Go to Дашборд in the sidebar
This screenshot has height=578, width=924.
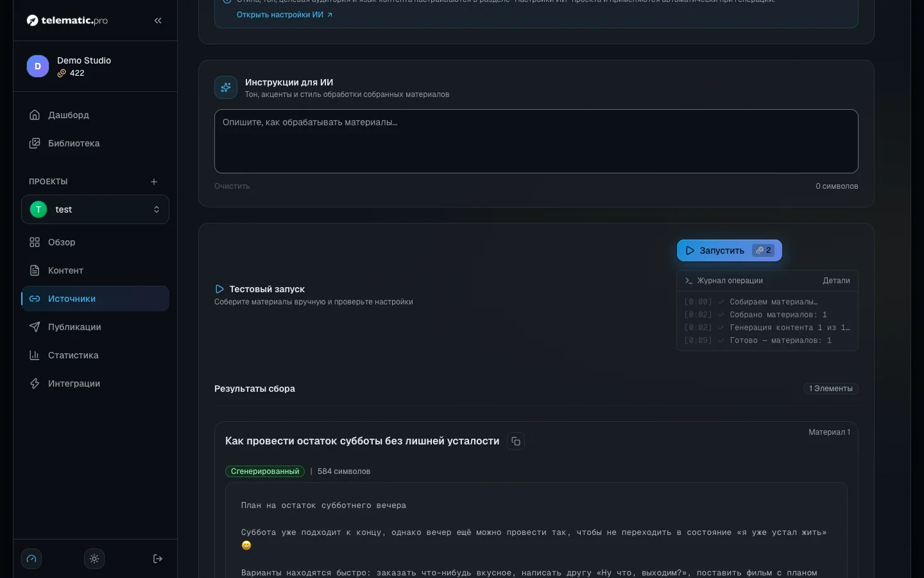[x=95, y=115]
